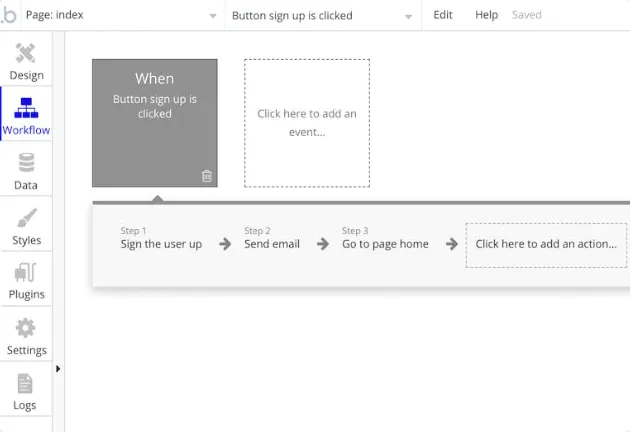Select Step 3 Go to page home
This screenshot has height=432, width=630.
(x=385, y=239)
